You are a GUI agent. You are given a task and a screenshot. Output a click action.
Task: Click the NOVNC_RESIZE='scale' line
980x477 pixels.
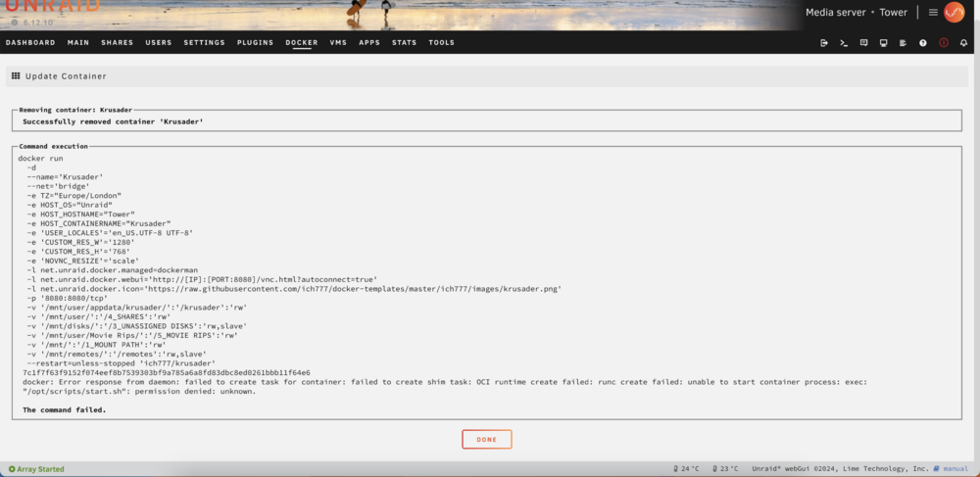pos(83,261)
